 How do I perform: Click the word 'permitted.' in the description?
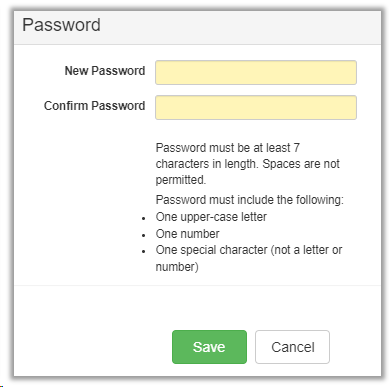coord(181,180)
